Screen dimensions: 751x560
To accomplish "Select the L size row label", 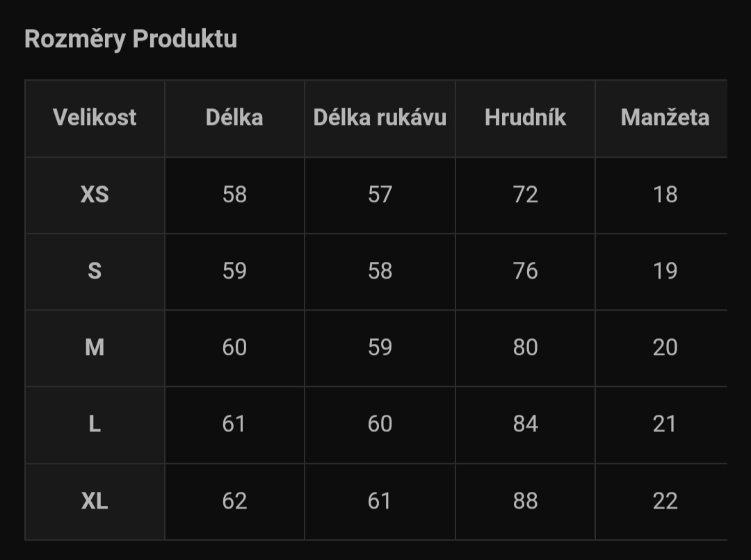I will coord(95,424).
